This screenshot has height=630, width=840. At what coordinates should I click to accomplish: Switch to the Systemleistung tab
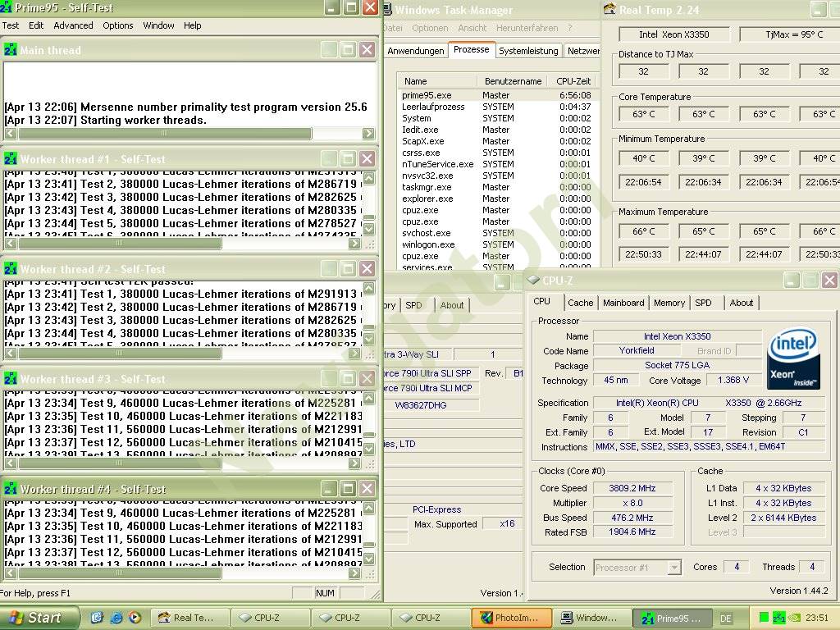click(x=528, y=50)
